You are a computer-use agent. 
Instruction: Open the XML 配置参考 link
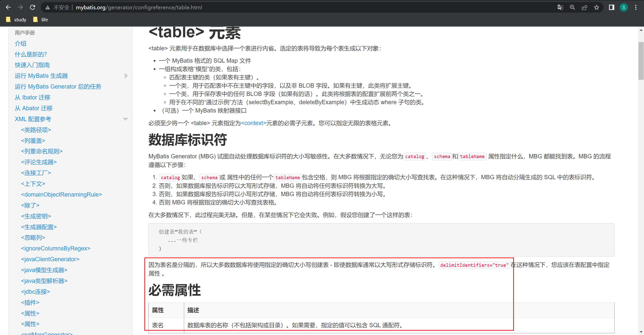pos(33,119)
